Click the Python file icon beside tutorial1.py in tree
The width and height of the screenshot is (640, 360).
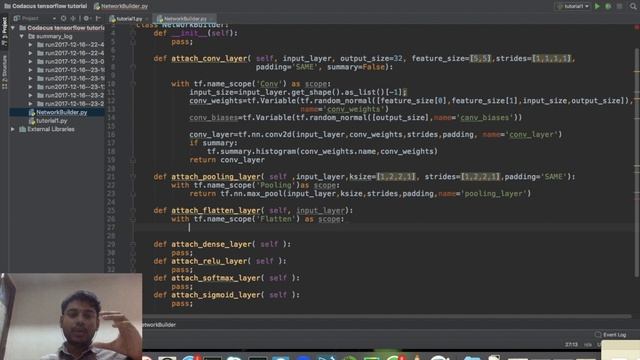31,121
